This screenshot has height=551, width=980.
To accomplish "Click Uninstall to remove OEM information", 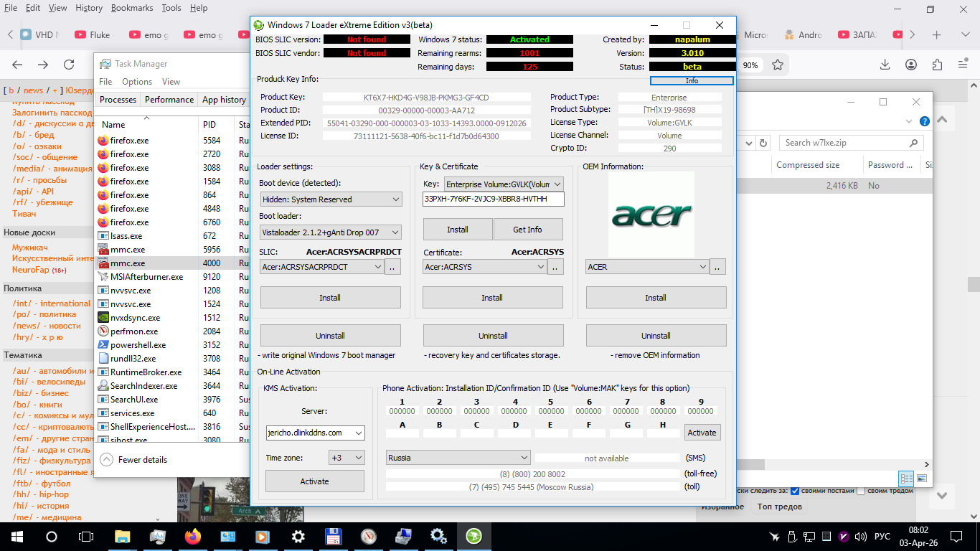I will [656, 336].
